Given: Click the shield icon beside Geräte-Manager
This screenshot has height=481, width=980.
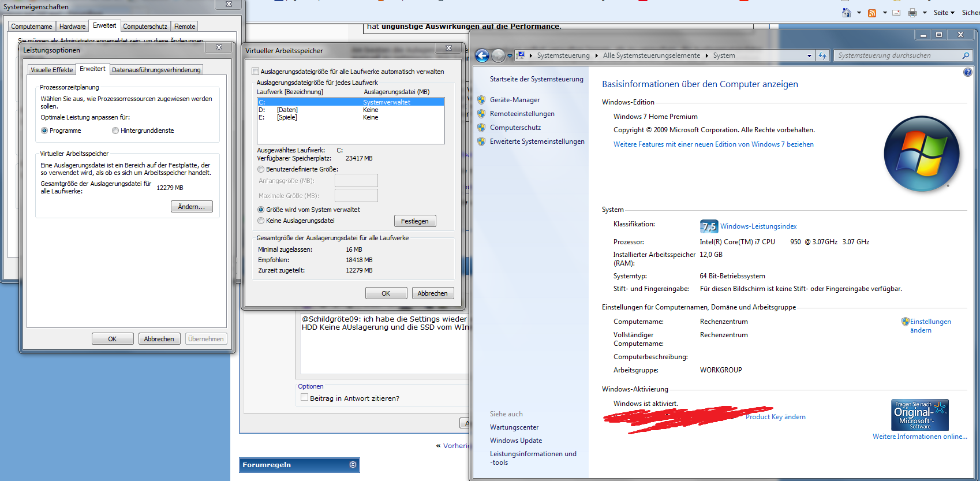Looking at the screenshot, I should point(481,100).
